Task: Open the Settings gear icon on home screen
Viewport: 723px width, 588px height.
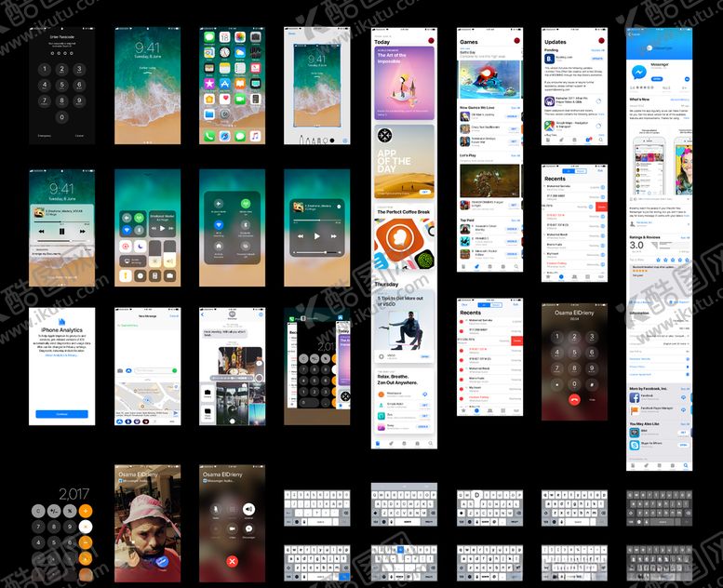Action: click(x=224, y=114)
